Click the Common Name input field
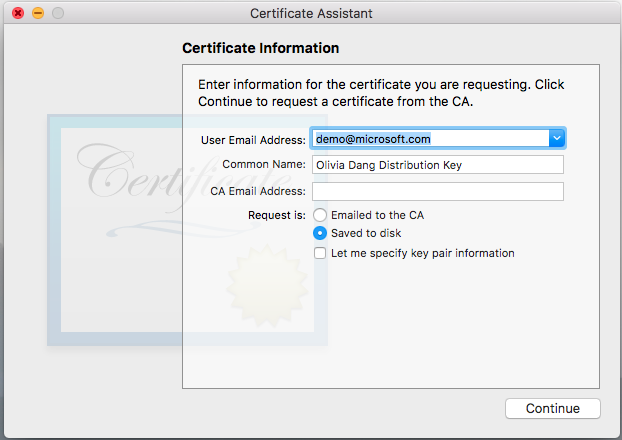The image size is (622, 440). pyautogui.click(x=438, y=164)
